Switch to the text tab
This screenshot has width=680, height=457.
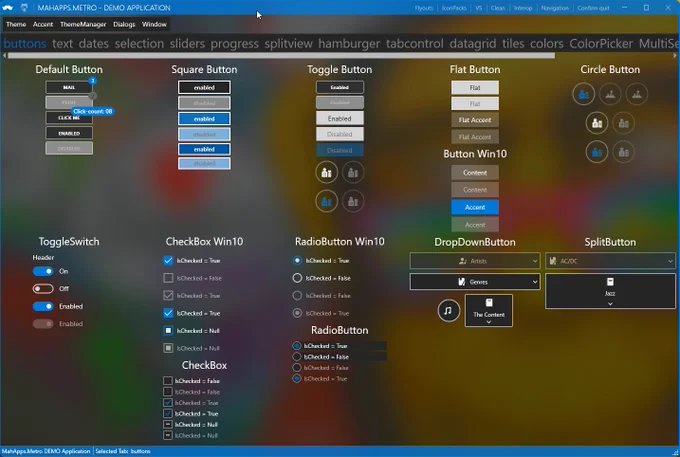click(x=62, y=44)
